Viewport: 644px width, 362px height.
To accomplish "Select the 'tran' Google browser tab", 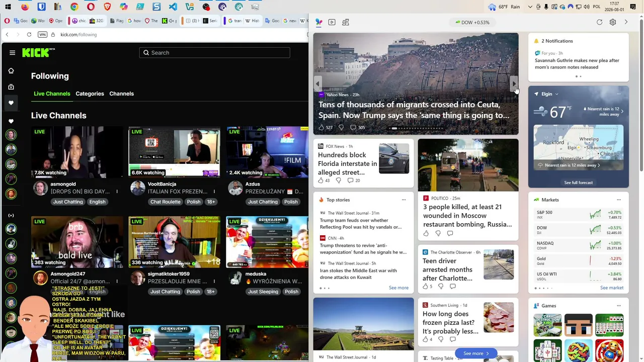I will click(235, 21).
